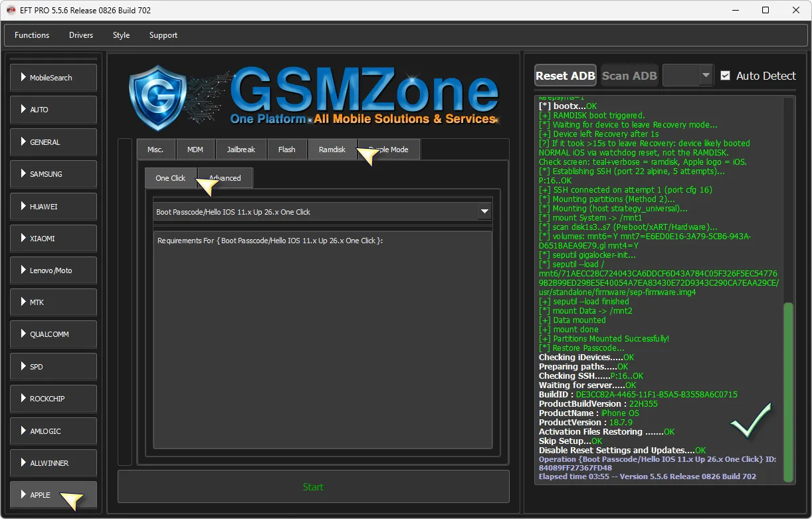Open the Support menu
812x519 pixels.
(x=163, y=35)
